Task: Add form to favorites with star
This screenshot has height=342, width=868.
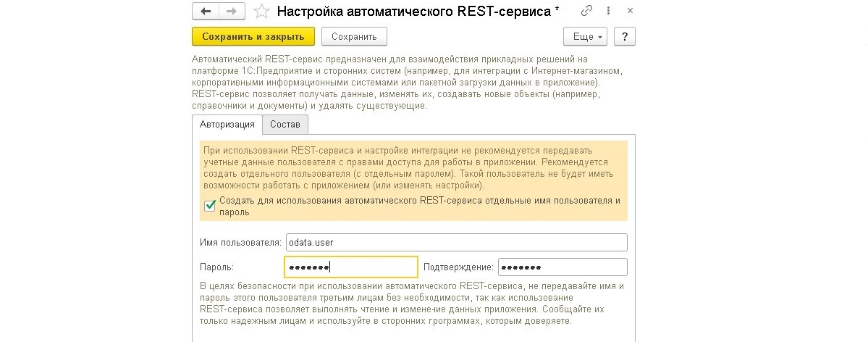Action: 262,12
